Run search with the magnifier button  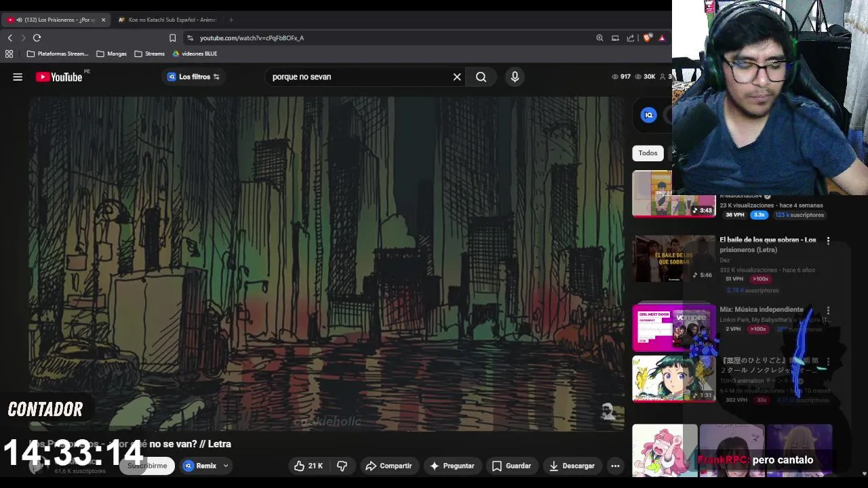481,77
